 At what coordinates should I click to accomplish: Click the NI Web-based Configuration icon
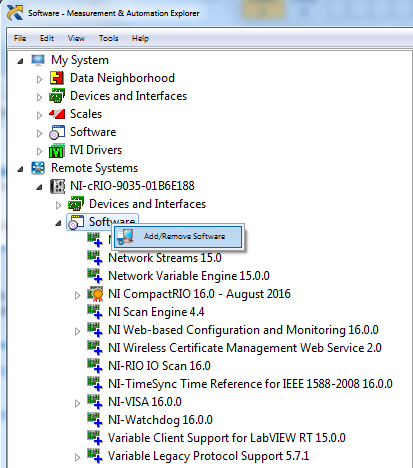[95, 330]
